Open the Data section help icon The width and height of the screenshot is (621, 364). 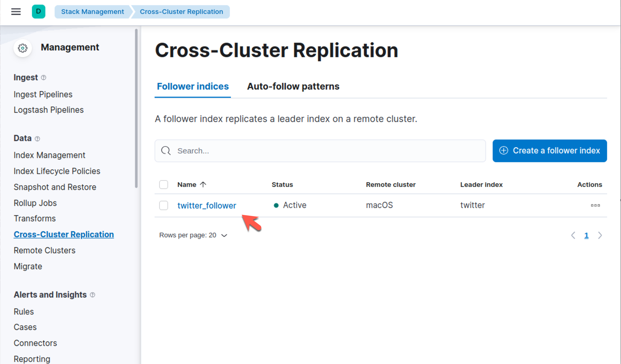(38, 138)
